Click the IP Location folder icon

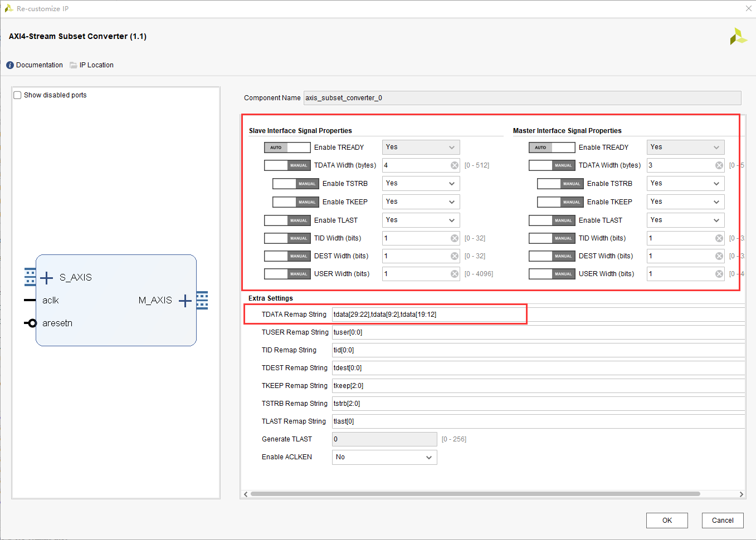click(74, 65)
